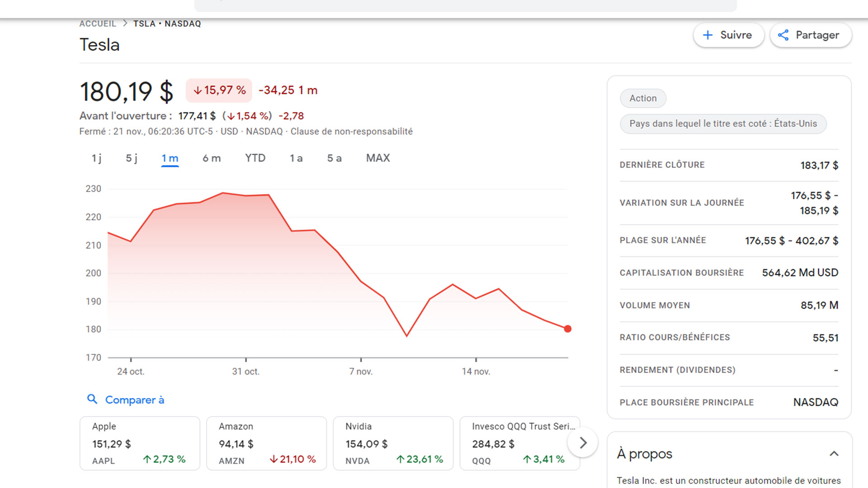Click the PLAGE SUR L'ANNÉE label
The width and height of the screenshot is (868, 488).
point(663,240)
